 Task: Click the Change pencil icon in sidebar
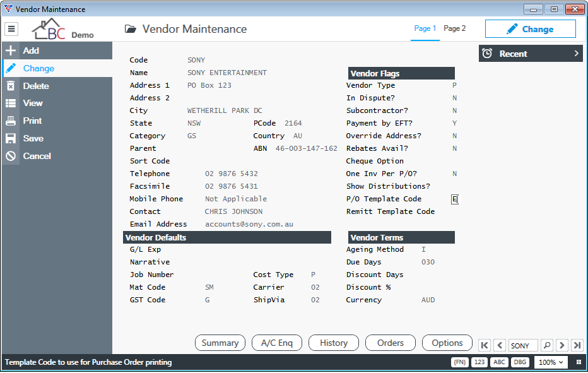pos(11,68)
